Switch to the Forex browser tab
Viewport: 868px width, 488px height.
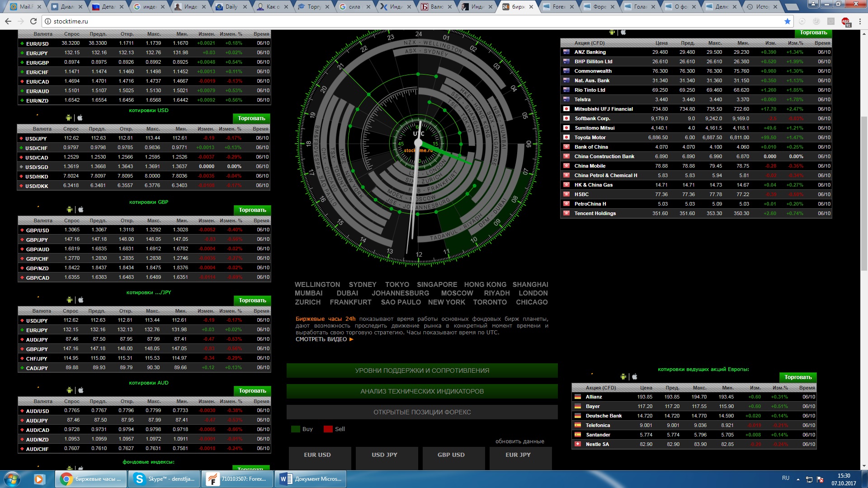pos(559,7)
